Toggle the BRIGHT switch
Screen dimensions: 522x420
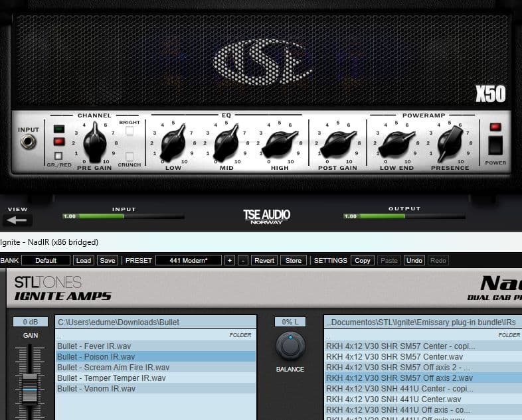[x=130, y=131]
